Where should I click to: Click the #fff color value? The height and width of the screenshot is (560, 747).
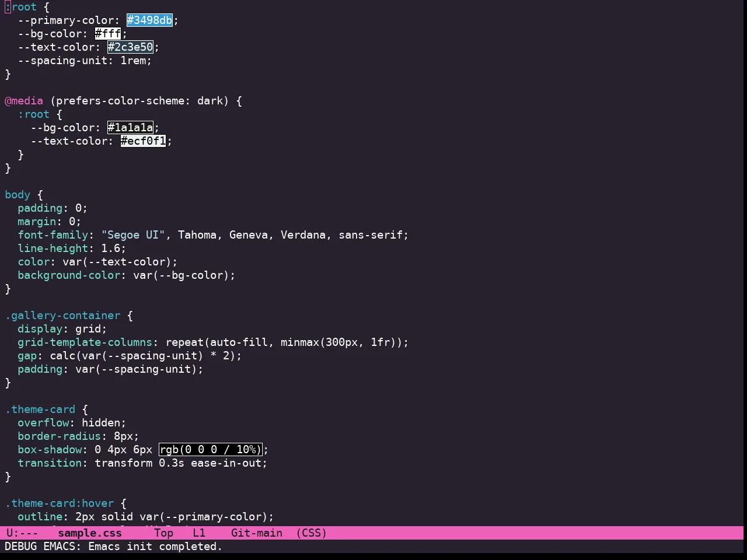coord(108,34)
